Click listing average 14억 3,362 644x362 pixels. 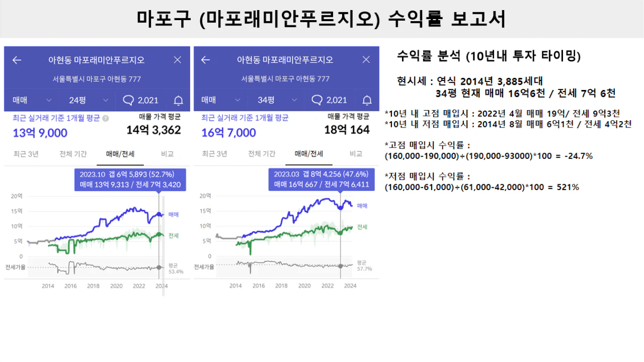point(154,130)
